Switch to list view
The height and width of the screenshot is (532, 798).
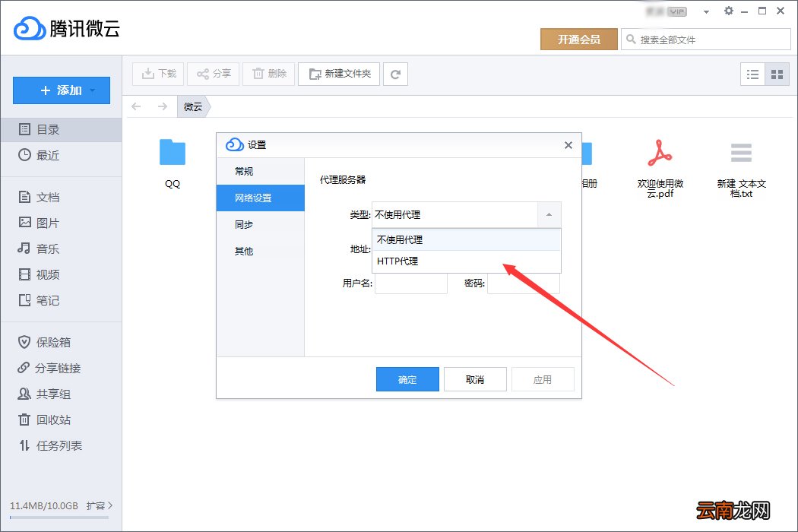point(753,74)
